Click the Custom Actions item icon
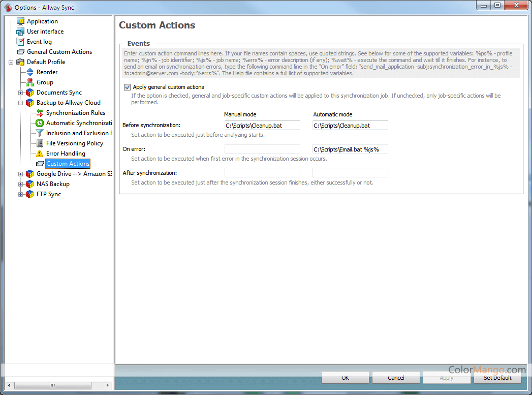 (x=40, y=164)
